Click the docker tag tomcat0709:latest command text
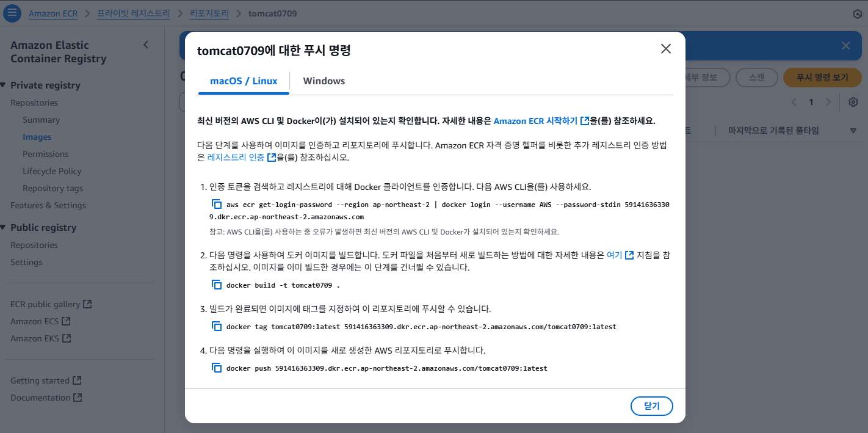Image resolution: width=868 pixels, height=433 pixels. click(421, 327)
